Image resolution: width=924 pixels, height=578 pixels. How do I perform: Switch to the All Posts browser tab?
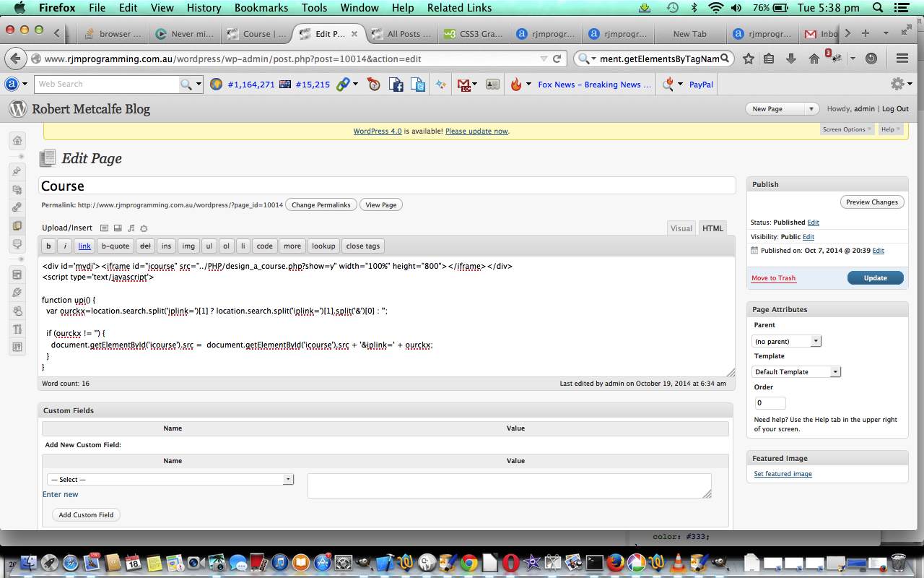click(x=401, y=34)
